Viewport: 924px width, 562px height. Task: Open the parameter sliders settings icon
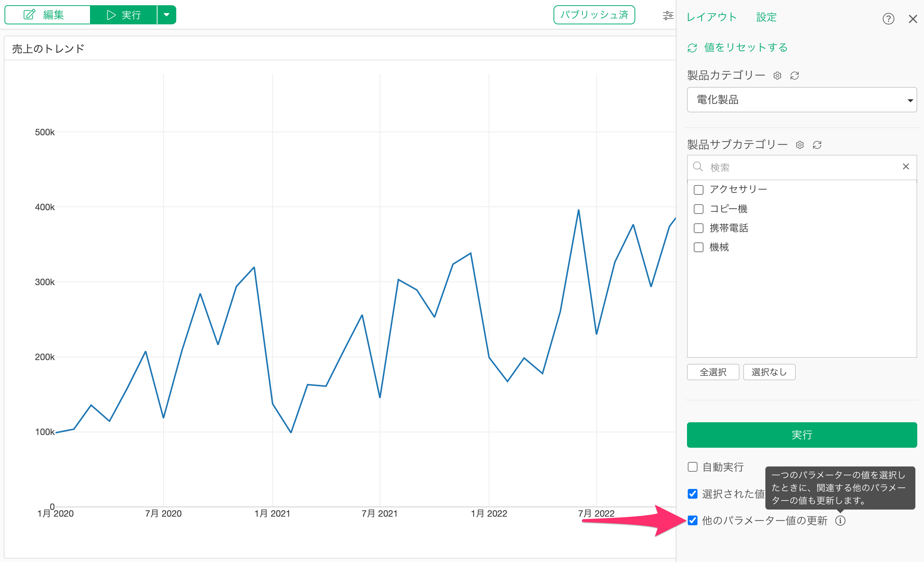point(668,15)
